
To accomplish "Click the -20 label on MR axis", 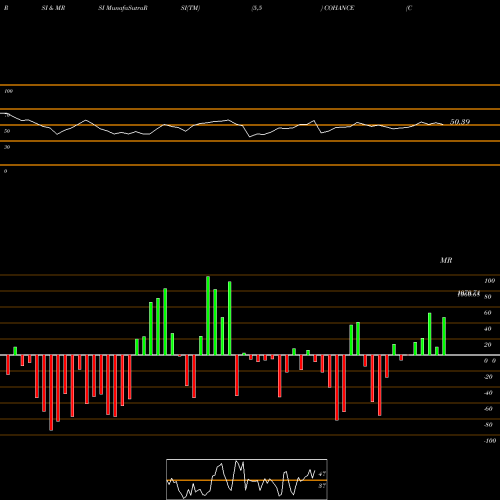I will pos(488,377).
